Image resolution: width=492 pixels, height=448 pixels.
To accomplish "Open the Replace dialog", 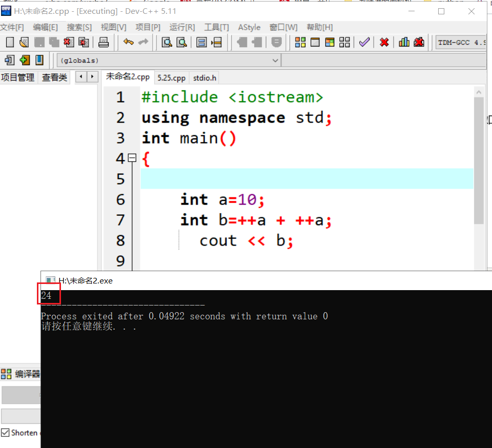I will coord(181,42).
